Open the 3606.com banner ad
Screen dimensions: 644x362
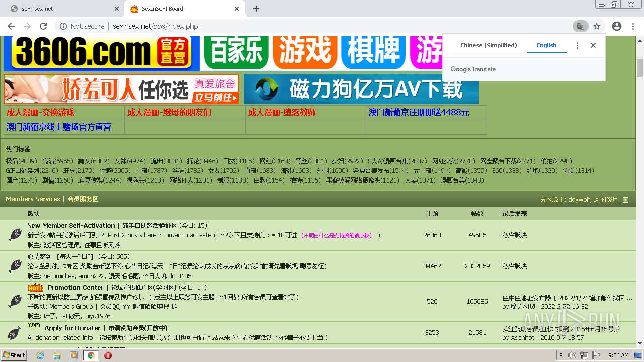pos(101,53)
